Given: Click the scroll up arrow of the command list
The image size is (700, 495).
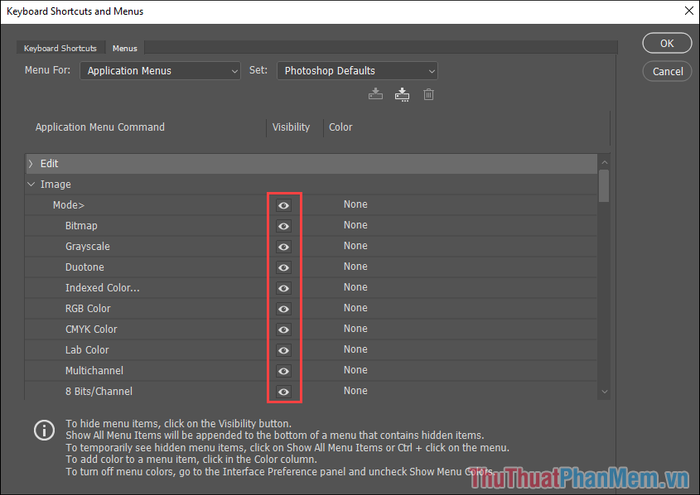Looking at the screenshot, I should point(604,162).
